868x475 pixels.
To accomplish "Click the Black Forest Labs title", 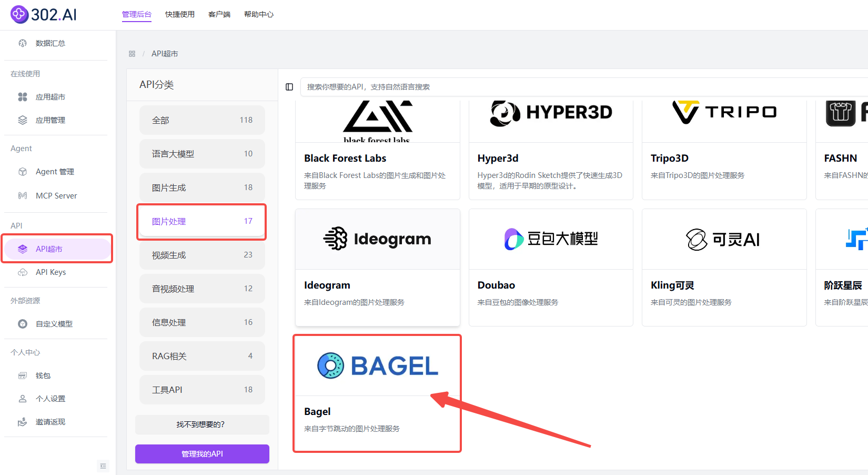I will tap(345, 158).
